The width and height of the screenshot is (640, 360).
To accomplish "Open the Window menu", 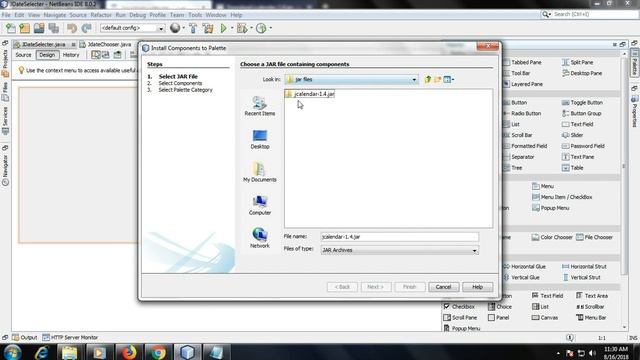I will [x=216, y=15].
